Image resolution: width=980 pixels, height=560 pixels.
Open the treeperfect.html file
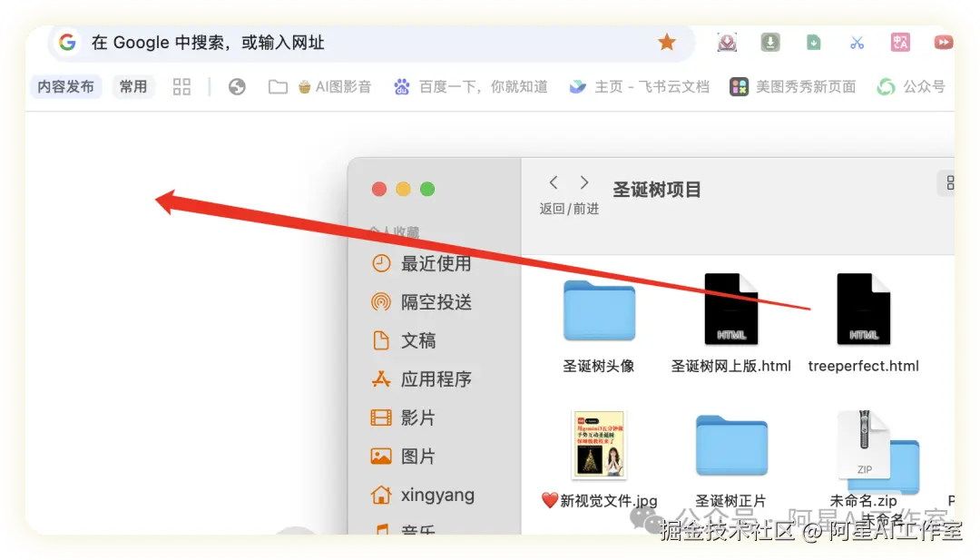[x=863, y=309]
